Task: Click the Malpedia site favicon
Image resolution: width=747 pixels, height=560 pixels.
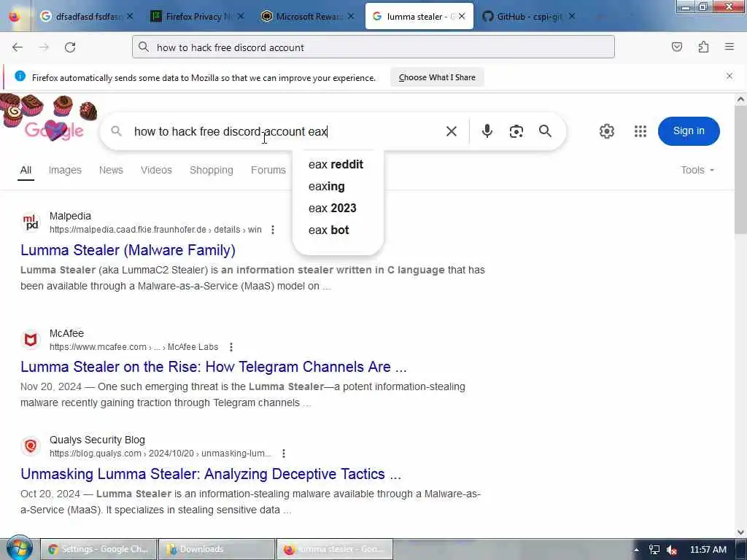Action: coord(31,222)
